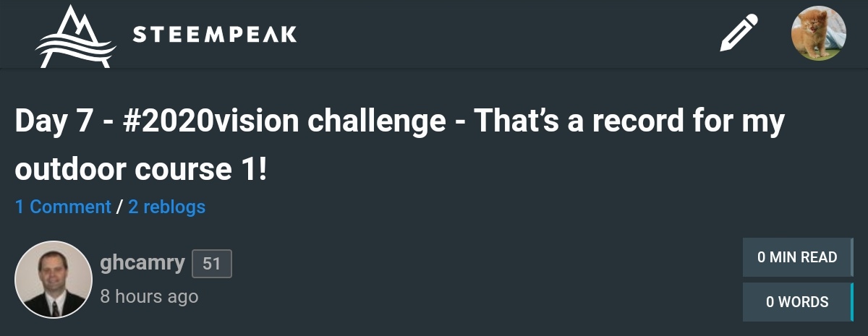Click the slash between Comment and reblogs
Image resolution: width=868 pixels, height=336 pixels.
119,207
